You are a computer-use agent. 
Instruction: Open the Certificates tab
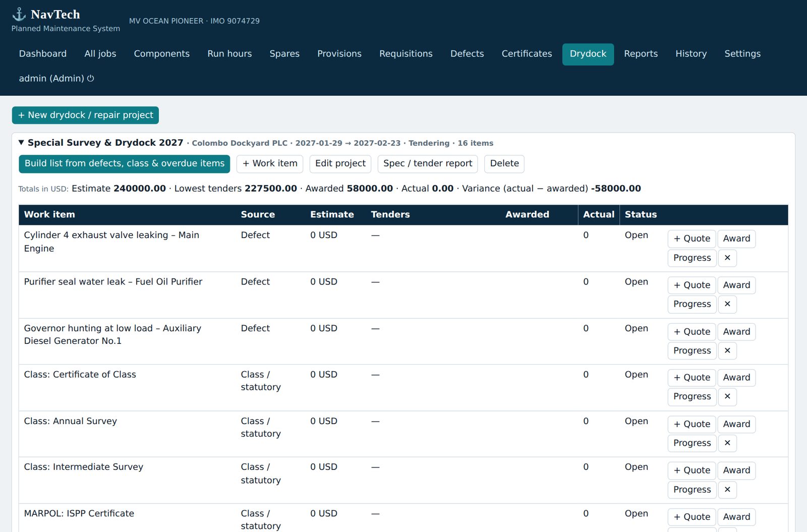[527, 54]
